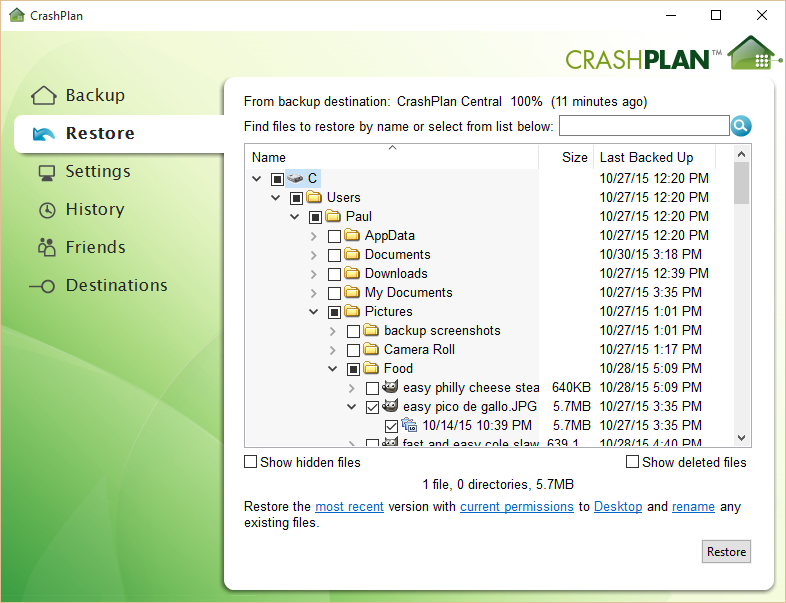Enable Show hidden files checkbox
The width and height of the screenshot is (786, 603).
[251, 462]
